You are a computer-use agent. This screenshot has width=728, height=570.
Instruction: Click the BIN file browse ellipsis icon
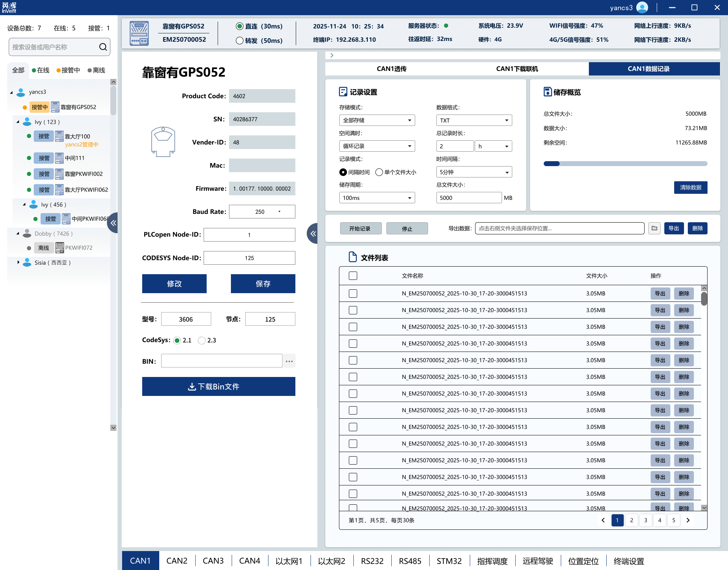click(x=289, y=361)
